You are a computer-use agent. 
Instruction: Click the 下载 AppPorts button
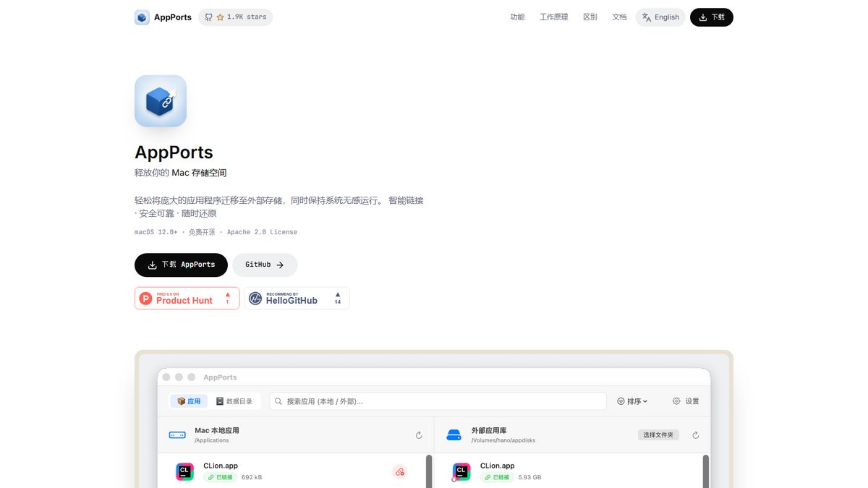click(x=181, y=265)
